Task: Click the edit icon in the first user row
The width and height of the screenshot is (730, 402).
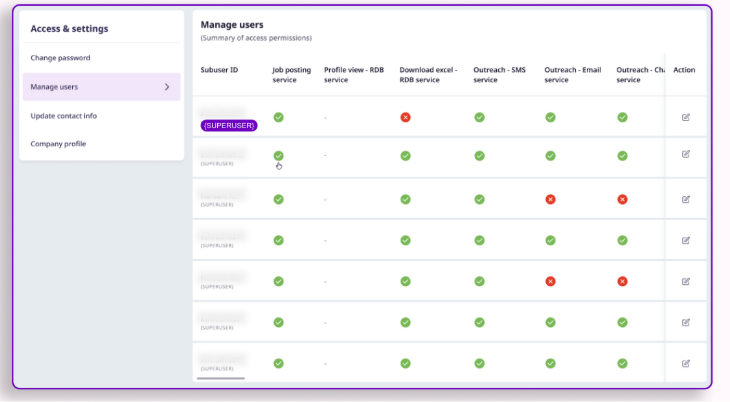Action: pos(685,117)
